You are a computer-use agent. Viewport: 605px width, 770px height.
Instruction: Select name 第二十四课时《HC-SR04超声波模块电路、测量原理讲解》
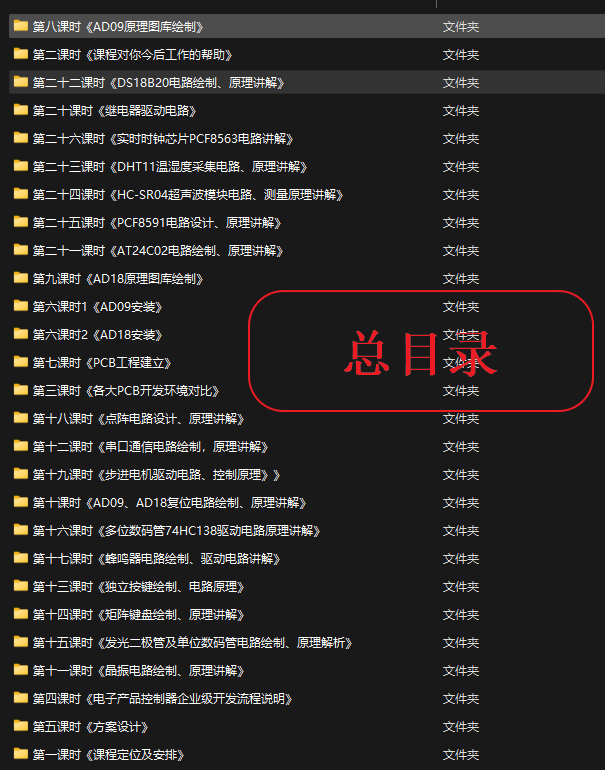pyautogui.click(x=188, y=194)
